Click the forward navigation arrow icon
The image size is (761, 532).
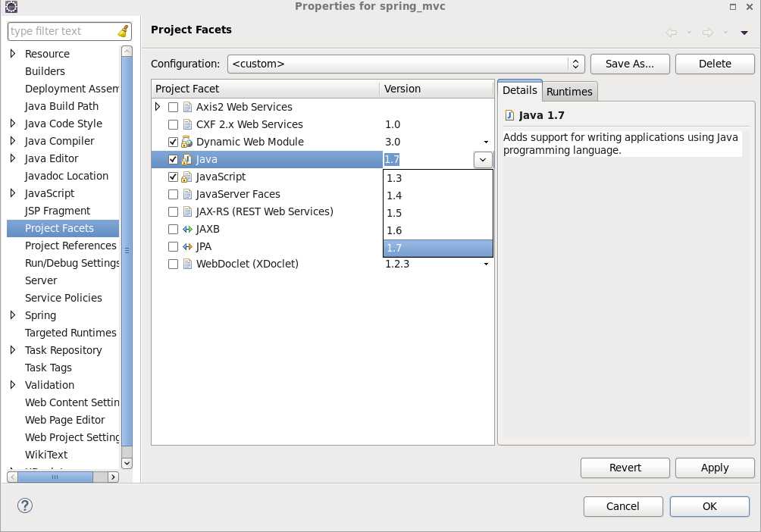tap(708, 33)
